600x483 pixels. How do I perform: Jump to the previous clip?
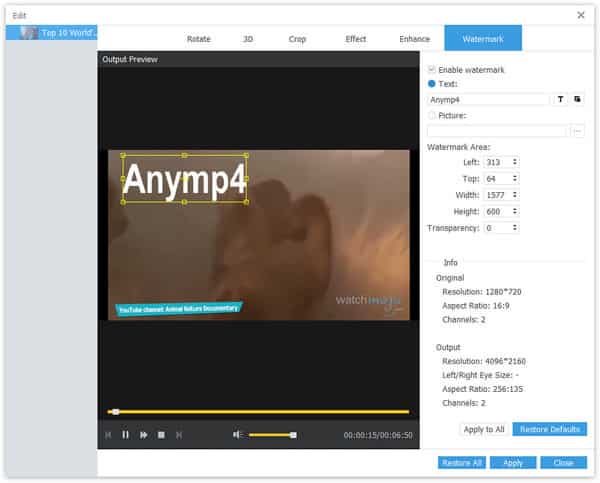[x=108, y=435]
